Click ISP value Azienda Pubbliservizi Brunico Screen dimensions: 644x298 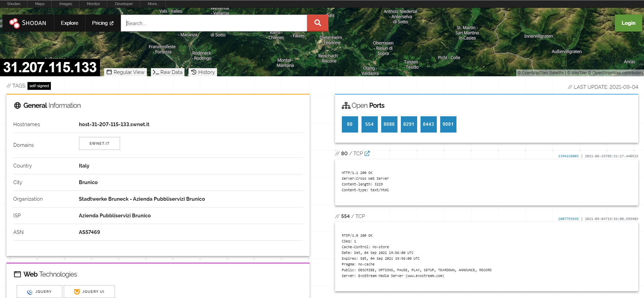coord(115,216)
